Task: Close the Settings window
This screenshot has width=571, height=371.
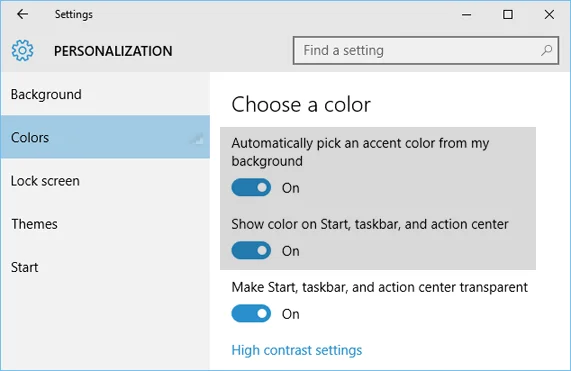Action: 549,15
